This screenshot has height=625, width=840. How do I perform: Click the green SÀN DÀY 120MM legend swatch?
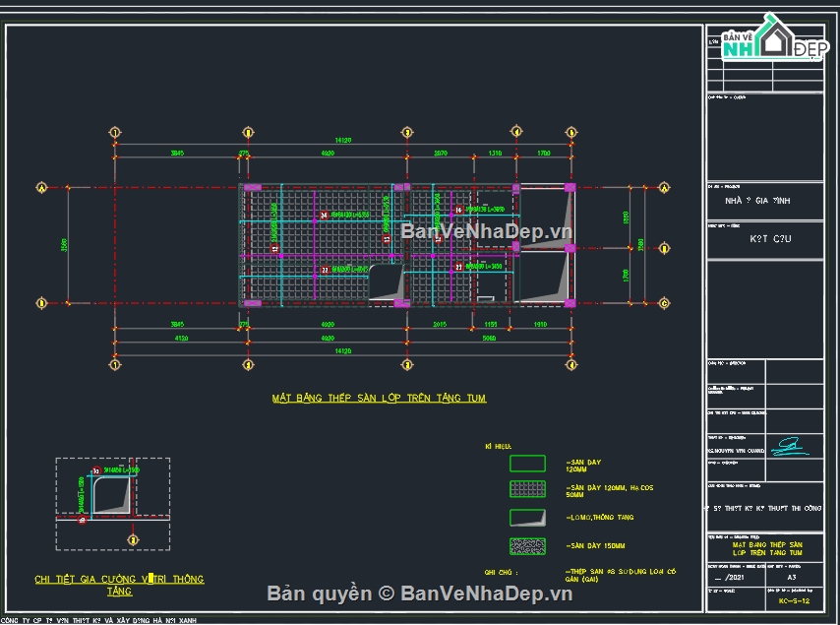(526, 463)
